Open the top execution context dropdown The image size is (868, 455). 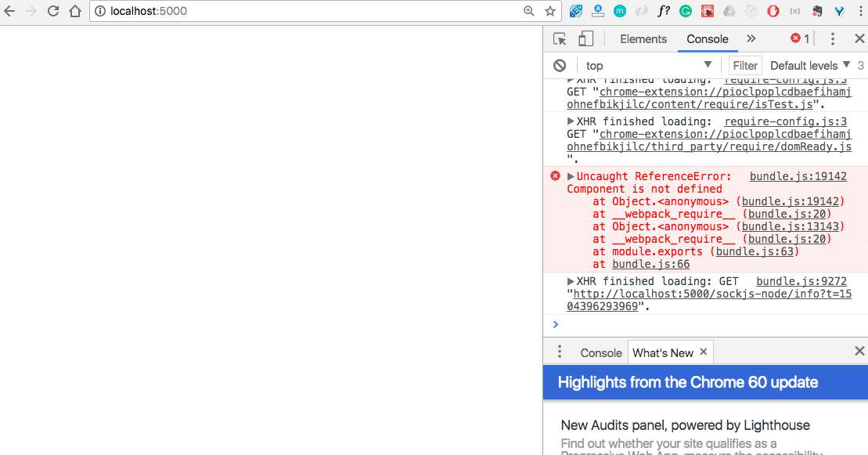point(649,66)
